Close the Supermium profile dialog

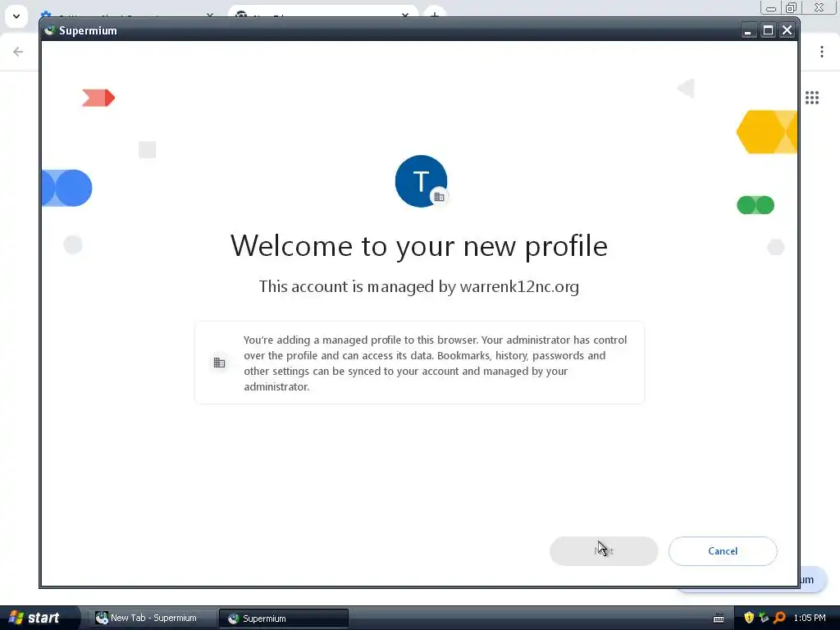787,30
